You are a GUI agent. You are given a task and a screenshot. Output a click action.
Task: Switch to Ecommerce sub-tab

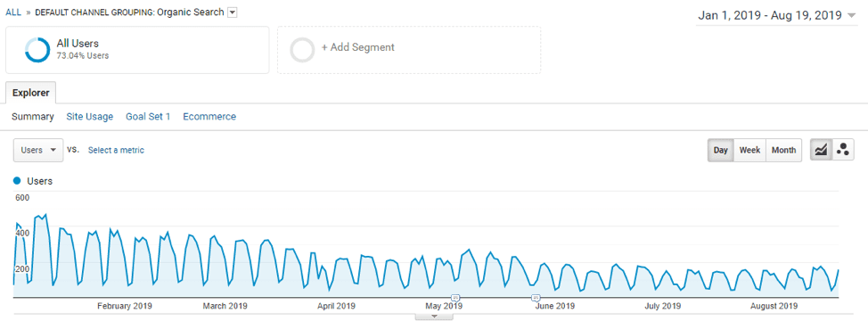[x=209, y=117]
